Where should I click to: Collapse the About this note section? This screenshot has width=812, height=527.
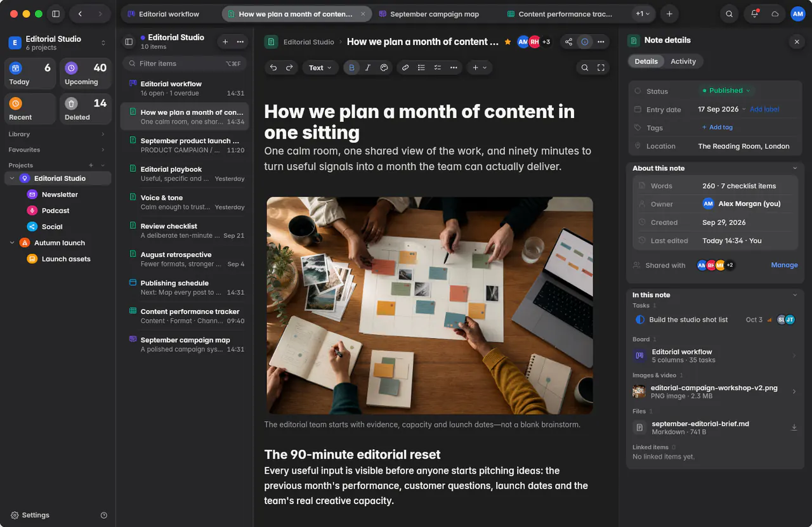(x=795, y=168)
